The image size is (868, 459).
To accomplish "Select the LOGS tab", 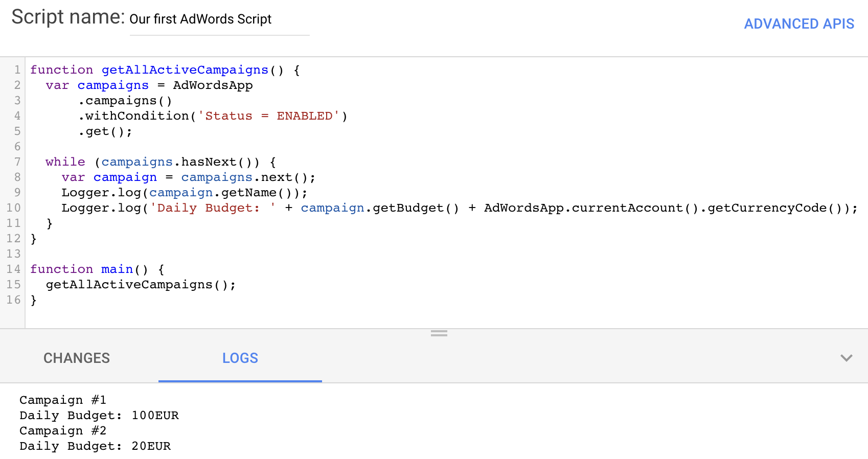I will tap(240, 358).
